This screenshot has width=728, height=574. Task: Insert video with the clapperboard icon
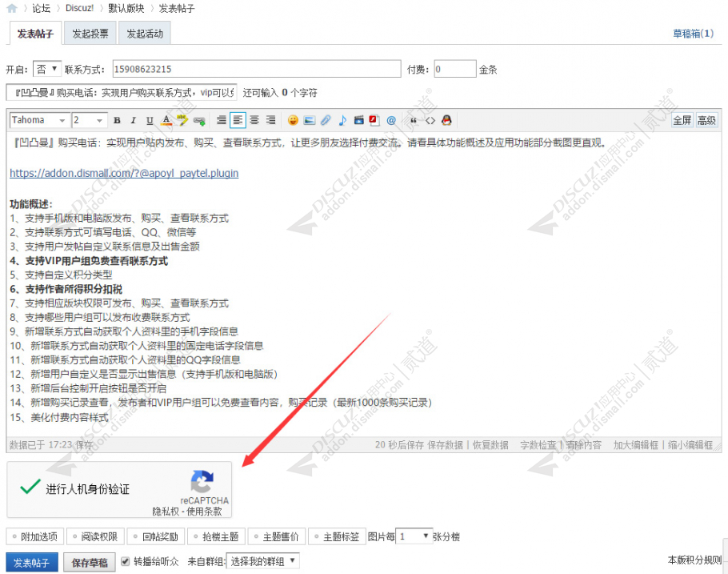(x=358, y=120)
